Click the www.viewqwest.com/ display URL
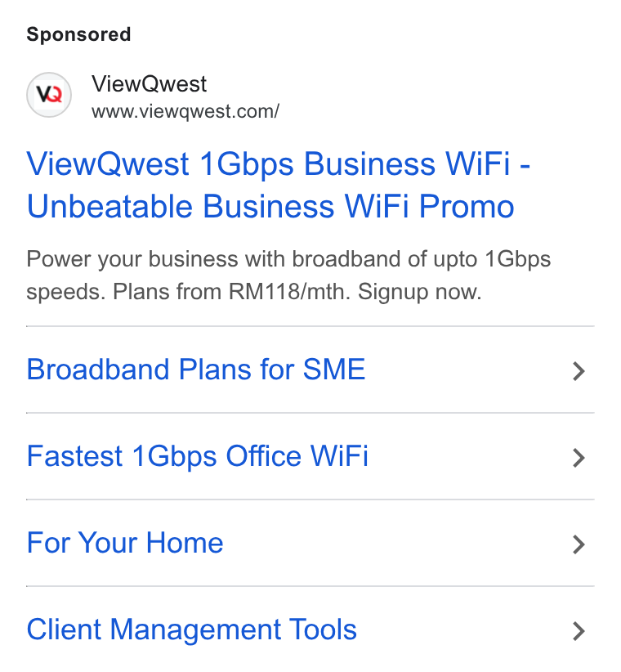Screen dimensions: 621x672 (x=185, y=111)
